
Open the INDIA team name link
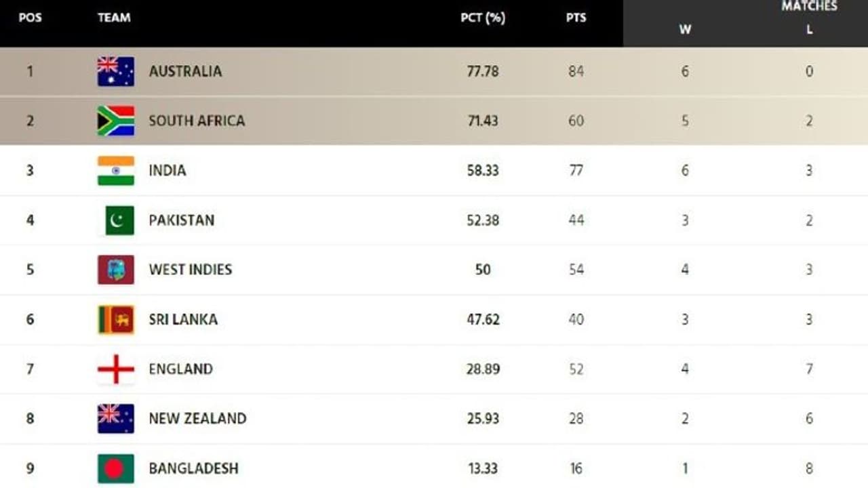167,170
